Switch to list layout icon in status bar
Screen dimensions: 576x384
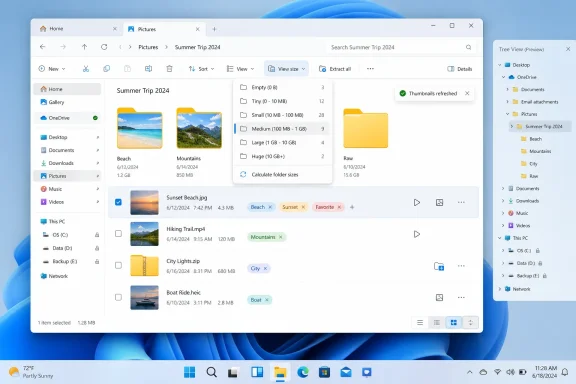click(420, 323)
